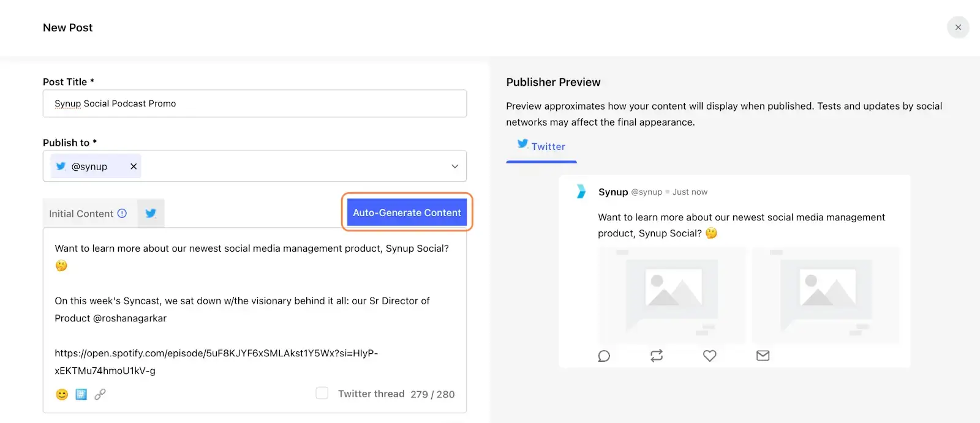The height and width of the screenshot is (423, 980).
Task: Click the @synup handle in tweet preview
Action: click(x=647, y=192)
